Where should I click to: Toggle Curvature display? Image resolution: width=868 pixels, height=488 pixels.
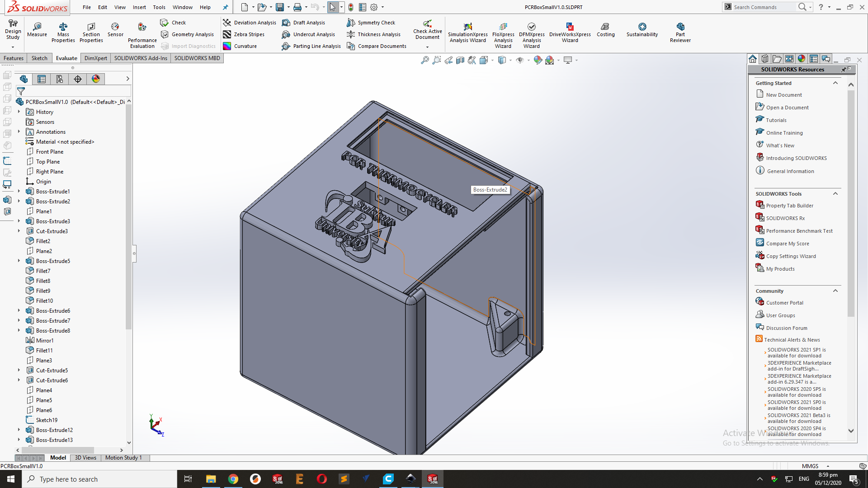(x=240, y=46)
